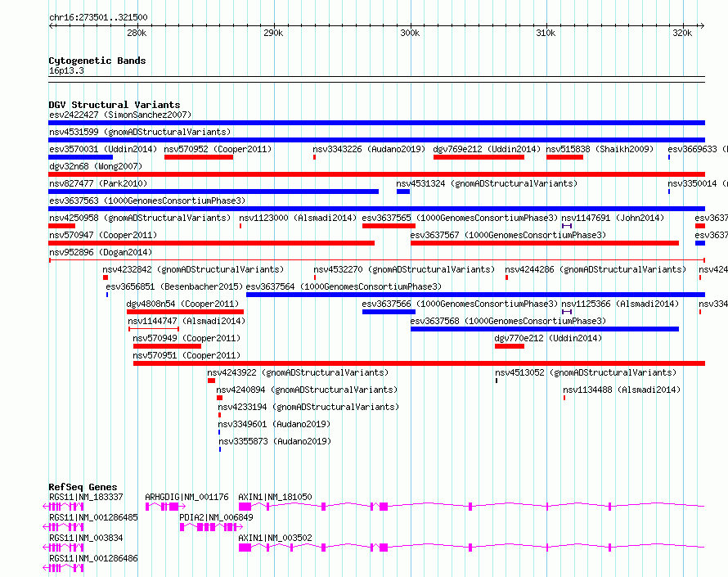Open variant nsv1134488 (Alsmadi2014) label
728x577 pixels.
tap(622, 390)
